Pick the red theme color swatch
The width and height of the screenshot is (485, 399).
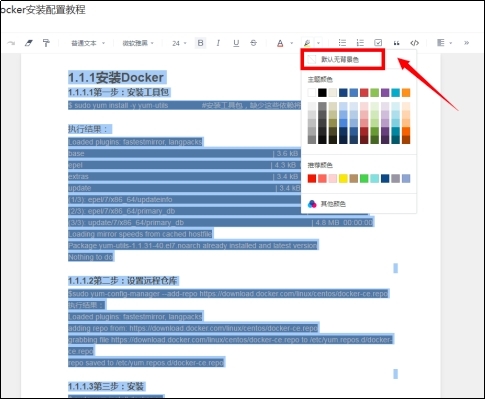[x=364, y=92]
